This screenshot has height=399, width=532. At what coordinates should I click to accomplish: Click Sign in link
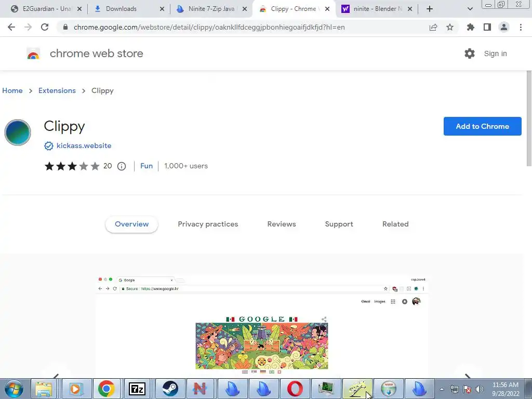click(495, 54)
